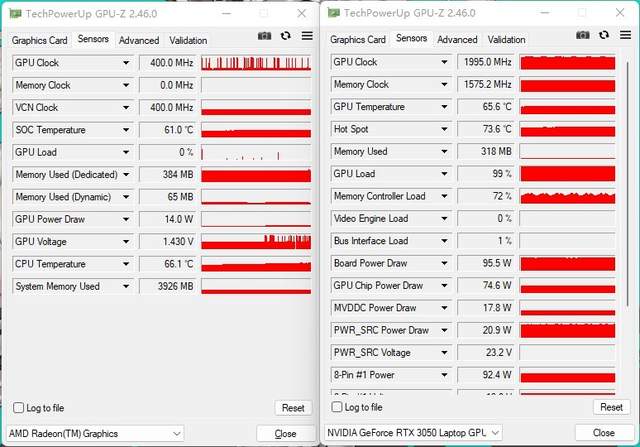Open PWR_SRC Power Draw dropdown
This screenshot has width=640, height=447.
[444, 330]
